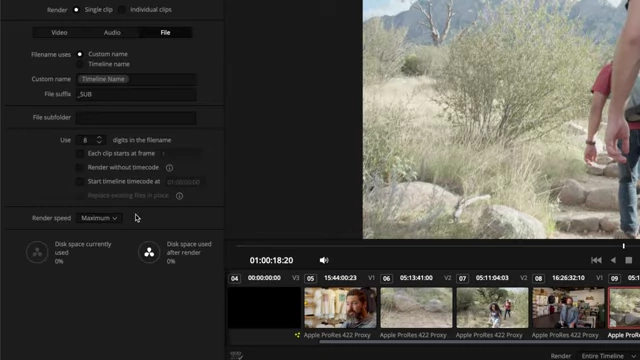Stop playback transport button

coord(629,260)
